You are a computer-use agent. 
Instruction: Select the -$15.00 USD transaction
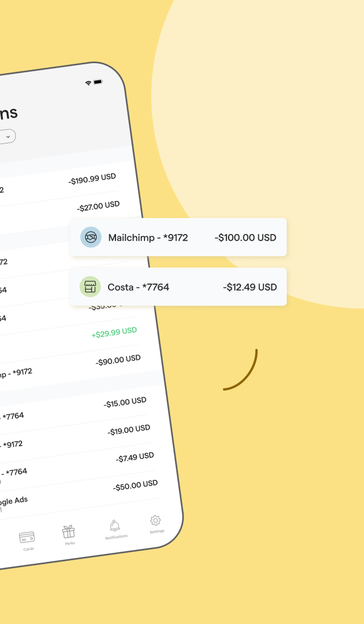click(125, 402)
